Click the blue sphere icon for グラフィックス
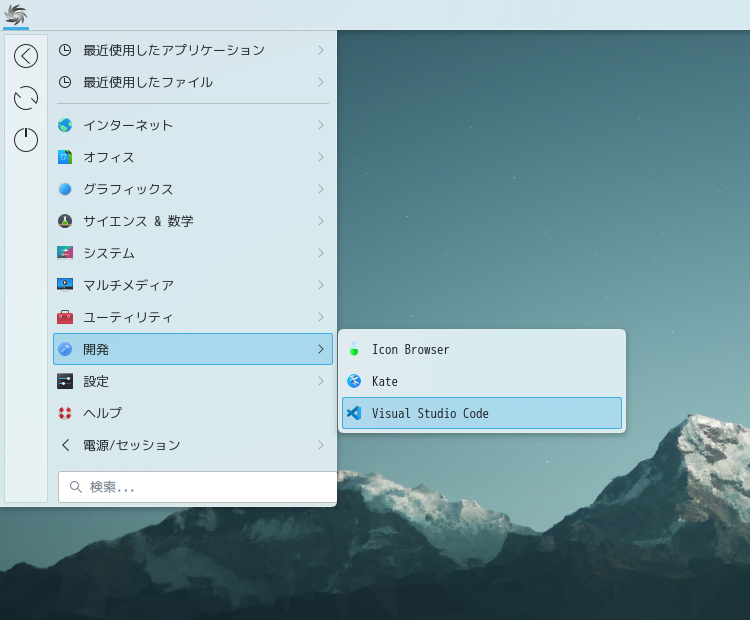Viewport: 750px width, 620px height. click(x=65, y=189)
